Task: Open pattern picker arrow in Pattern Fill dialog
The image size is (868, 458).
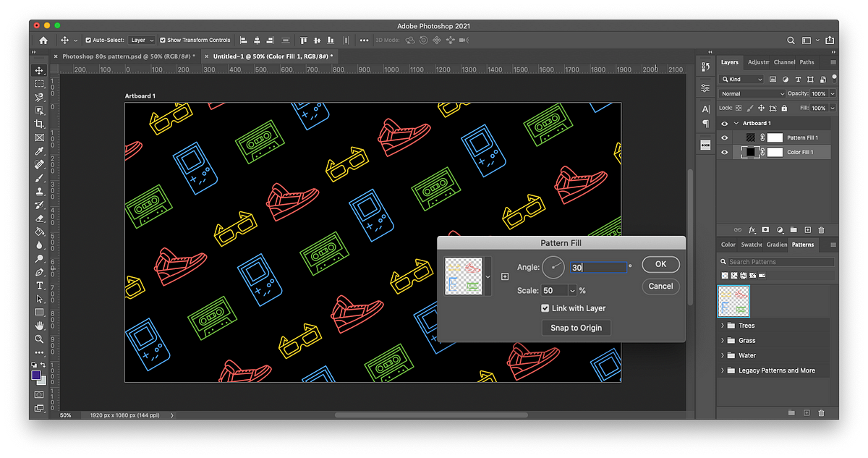Action: coord(488,276)
